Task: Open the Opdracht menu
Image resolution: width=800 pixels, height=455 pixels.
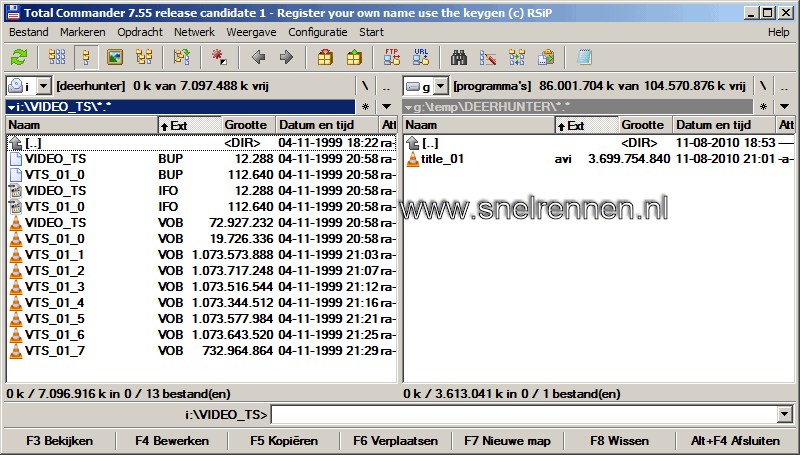Action: click(140, 32)
